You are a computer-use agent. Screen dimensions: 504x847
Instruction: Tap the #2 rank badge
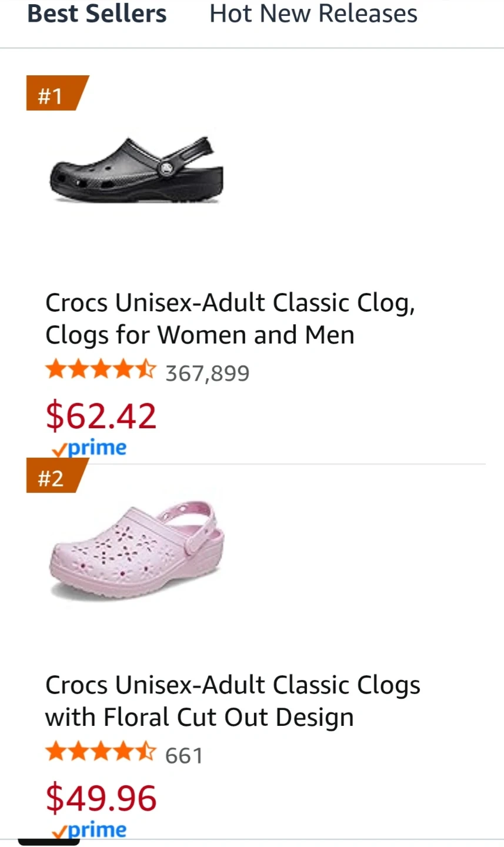tap(53, 477)
